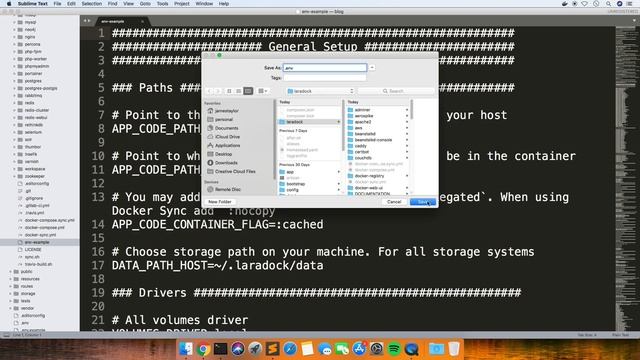Viewport: 640px width, 360px height.
Task: Click the Tags input field
Action: tap(325, 77)
